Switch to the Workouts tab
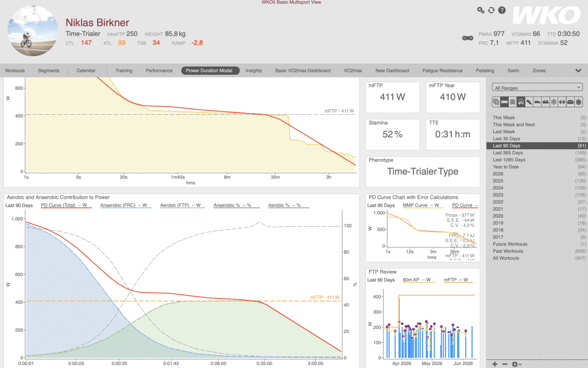 [14, 71]
